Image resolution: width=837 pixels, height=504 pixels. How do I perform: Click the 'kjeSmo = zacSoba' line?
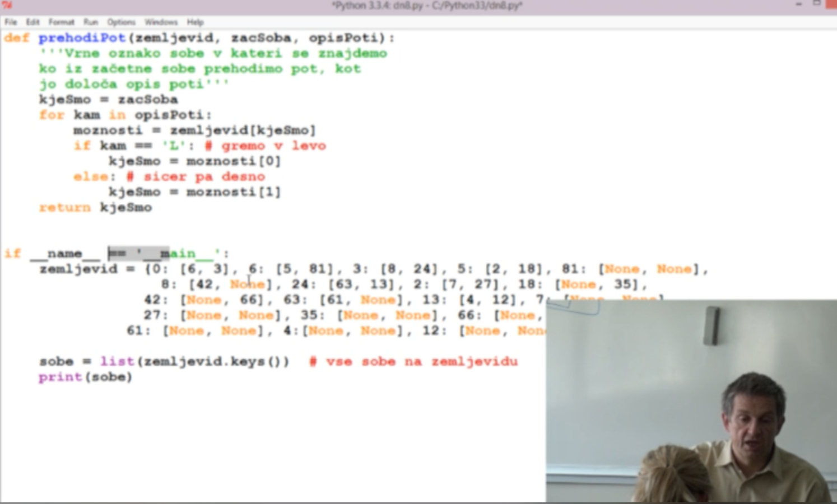pos(108,100)
